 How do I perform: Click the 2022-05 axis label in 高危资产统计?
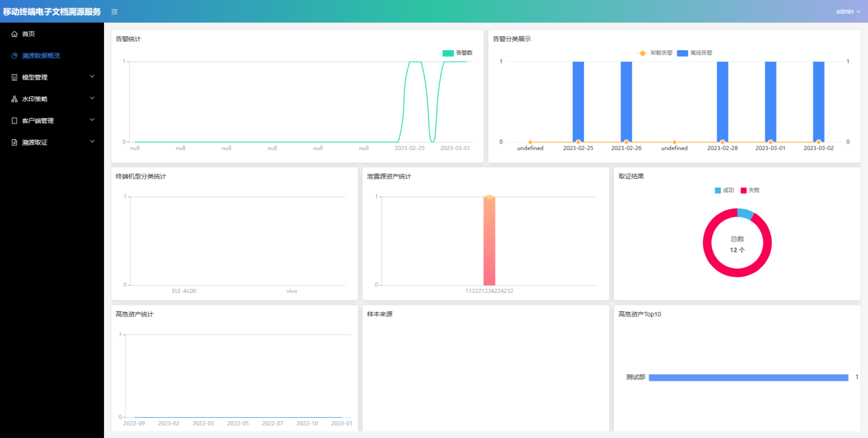click(238, 423)
